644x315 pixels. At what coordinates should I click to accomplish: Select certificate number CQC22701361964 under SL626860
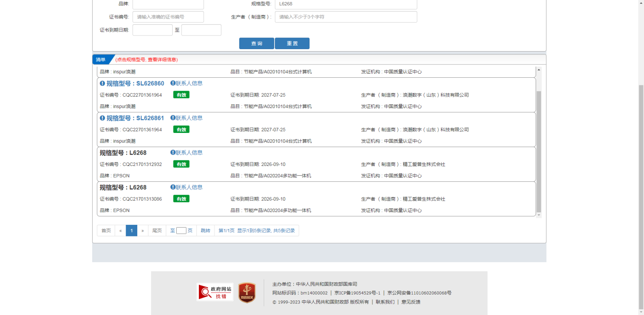point(142,95)
